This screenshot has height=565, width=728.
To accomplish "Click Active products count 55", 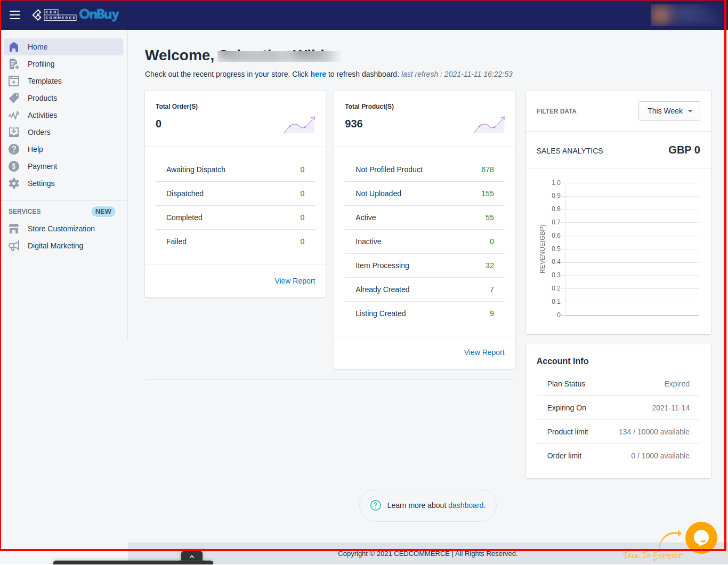I will coord(490,217).
